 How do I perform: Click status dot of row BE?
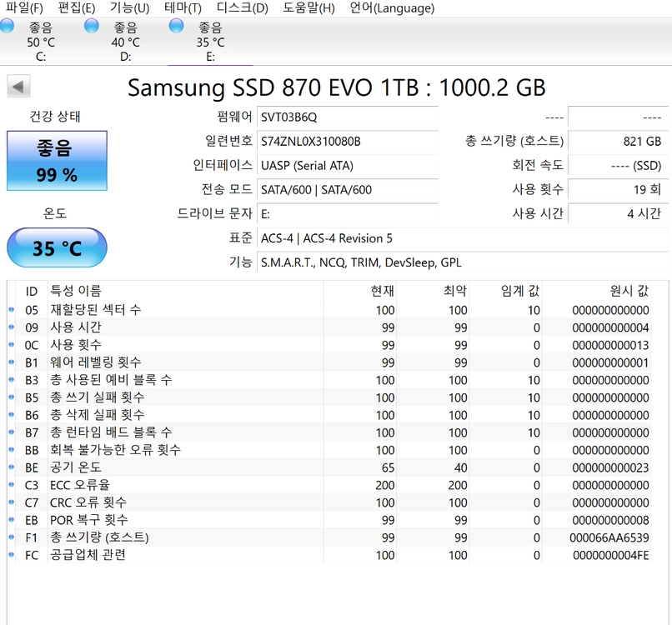click(12, 467)
